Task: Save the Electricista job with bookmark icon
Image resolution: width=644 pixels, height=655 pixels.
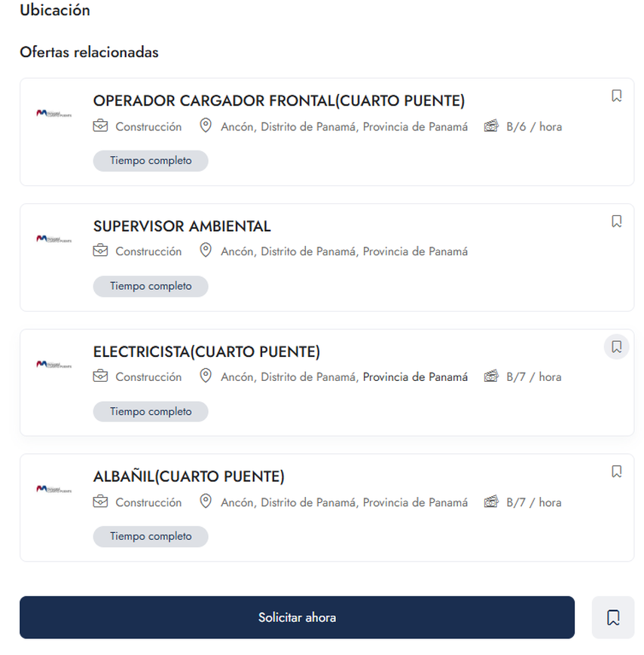Action: (616, 347)
